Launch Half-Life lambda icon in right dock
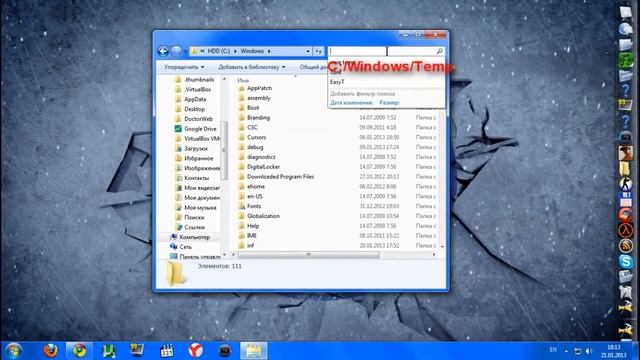Viewport: 640px width, 360px height. (626, 231)
